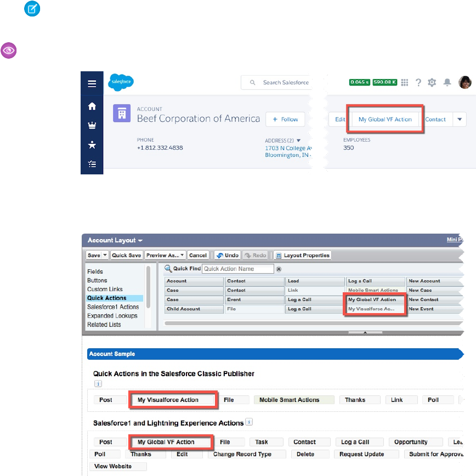The width and height of the screenshot is (476, 476).
Task: Click the Save button
Action: tap(94, 256)
